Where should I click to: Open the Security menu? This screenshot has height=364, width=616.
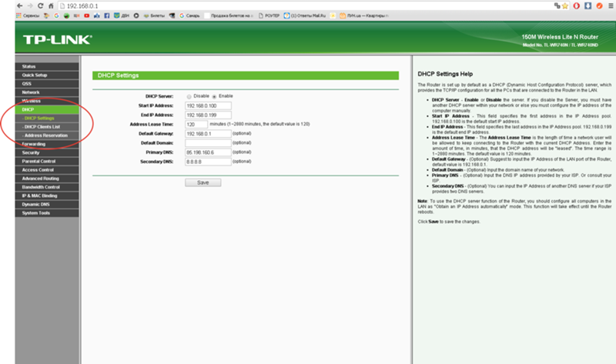[x=47, y=152]
